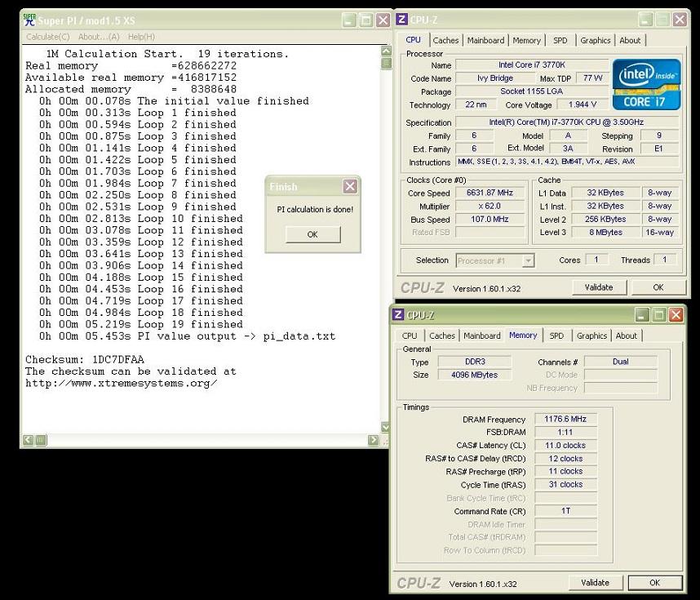
Task: Close the Finish dialog with the X
Action: click(x=350, y=186)
